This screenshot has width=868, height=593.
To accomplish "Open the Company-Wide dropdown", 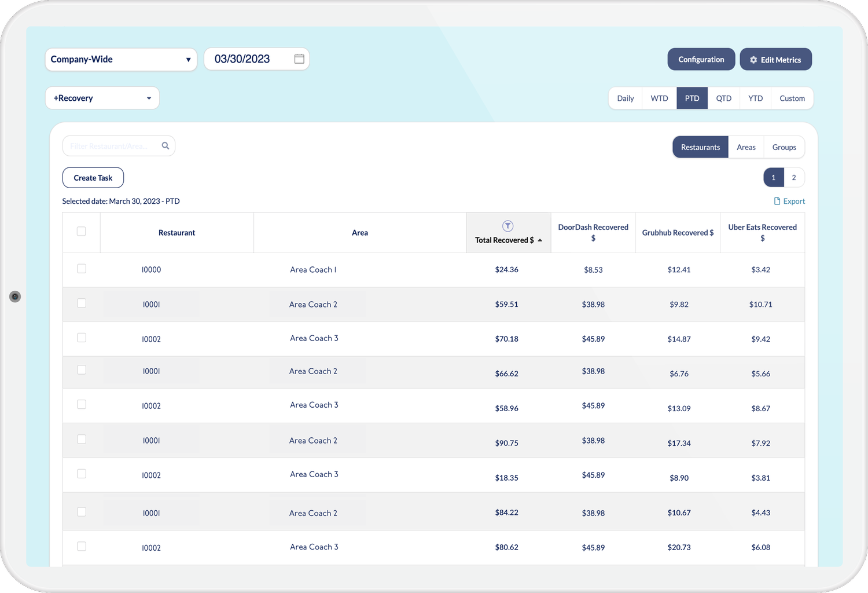I will (120, 59).
